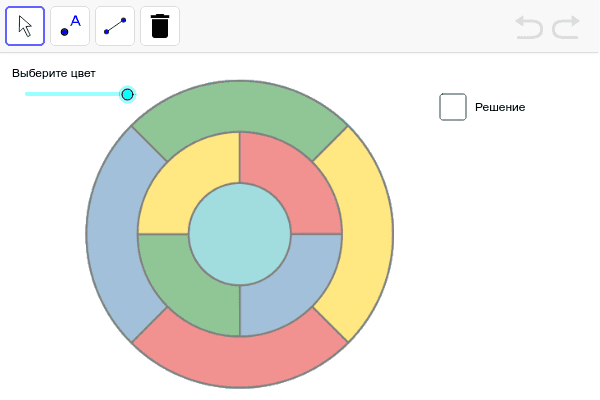This screenshot has height=400, width=600.
Task: Click the Redo arrow
Action: 566,27
